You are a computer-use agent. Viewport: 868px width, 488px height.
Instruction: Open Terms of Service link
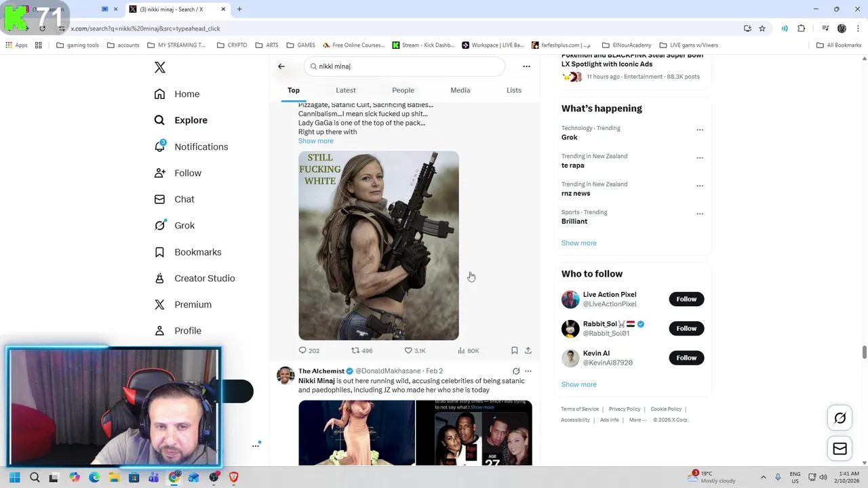pyautogui.click(x=580, y=409)
